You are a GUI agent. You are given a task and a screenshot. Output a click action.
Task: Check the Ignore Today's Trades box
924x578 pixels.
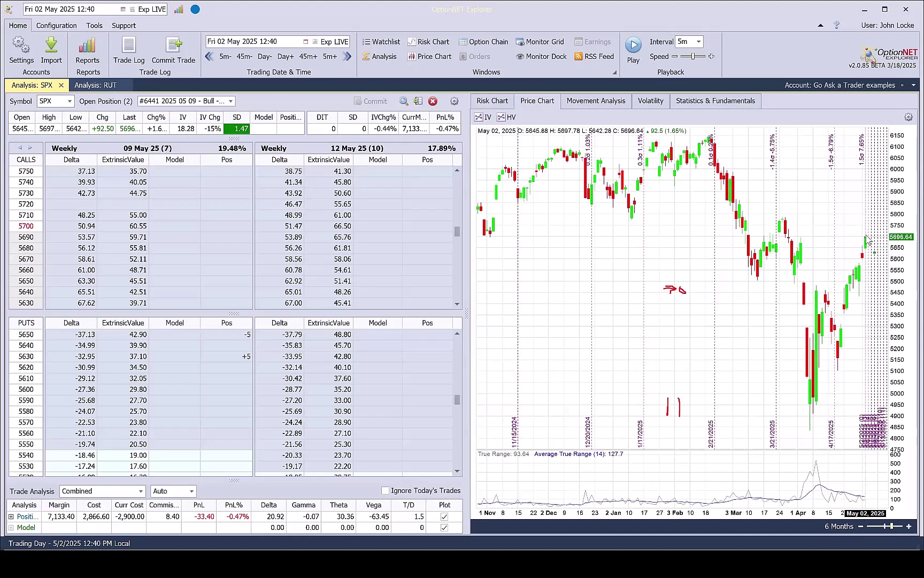385,491
